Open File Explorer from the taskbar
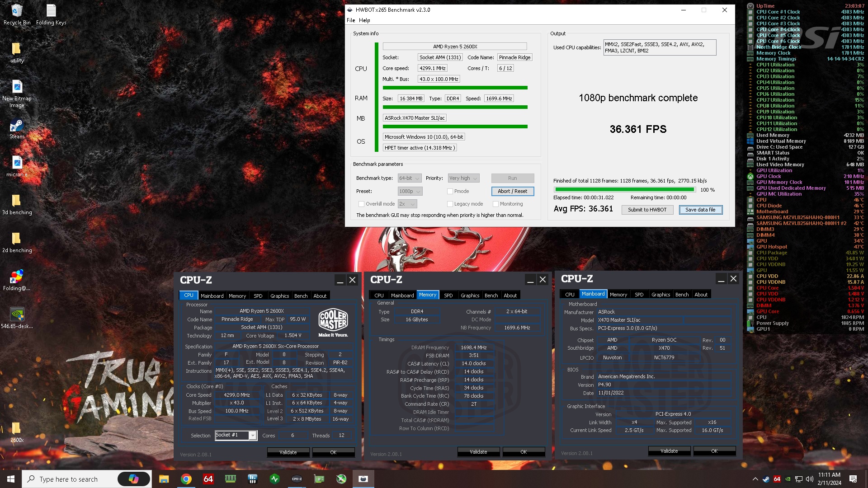Screen dimensions: 868x488 pos(164,479)
